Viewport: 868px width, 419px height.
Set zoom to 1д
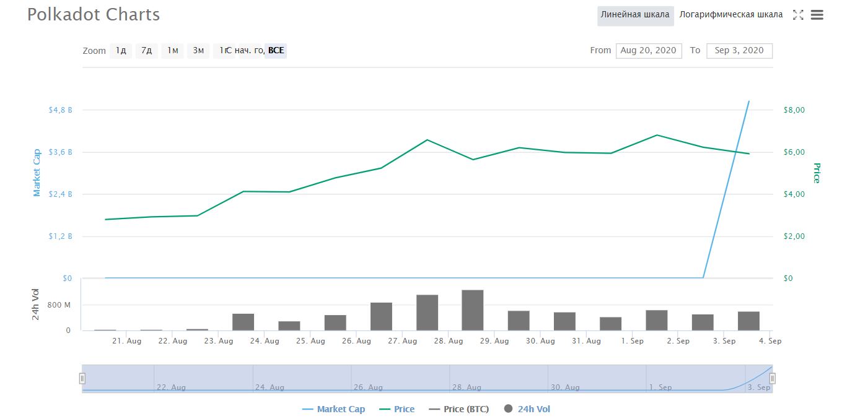121,51
